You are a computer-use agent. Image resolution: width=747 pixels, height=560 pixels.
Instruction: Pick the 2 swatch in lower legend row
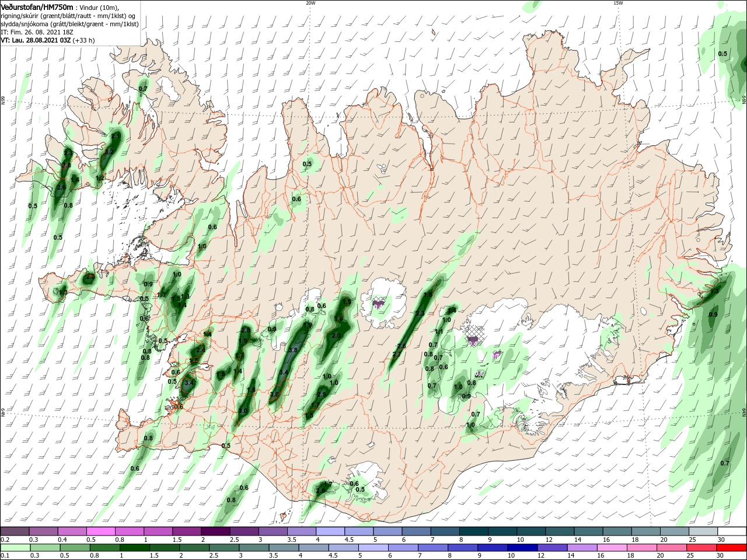point(194,548)
